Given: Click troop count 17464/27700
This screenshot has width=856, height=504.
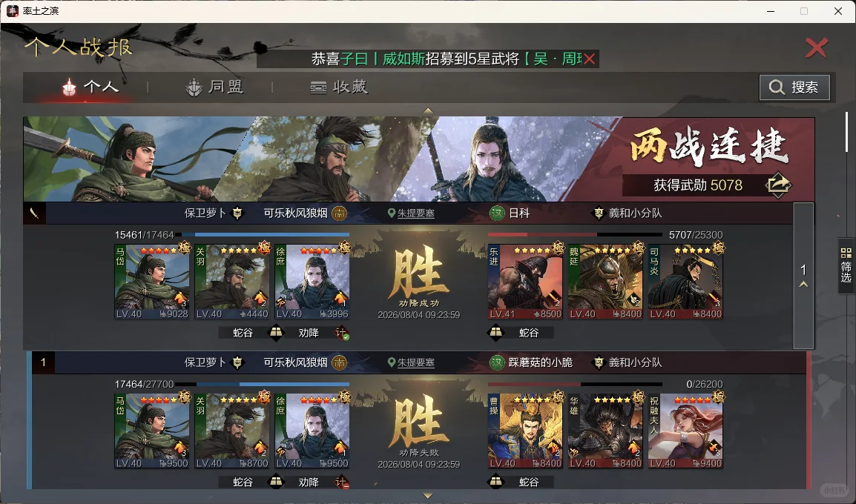Looking at the screenshot, I should (x=144, y=385).
